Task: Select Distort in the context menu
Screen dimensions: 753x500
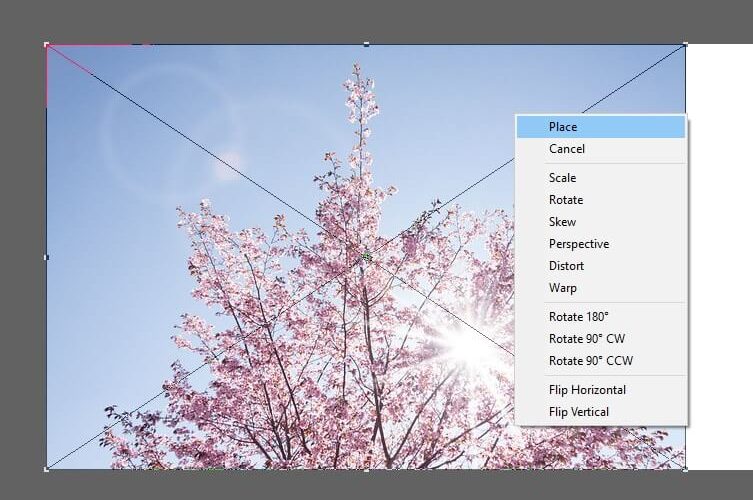Action: coord(601,266)
